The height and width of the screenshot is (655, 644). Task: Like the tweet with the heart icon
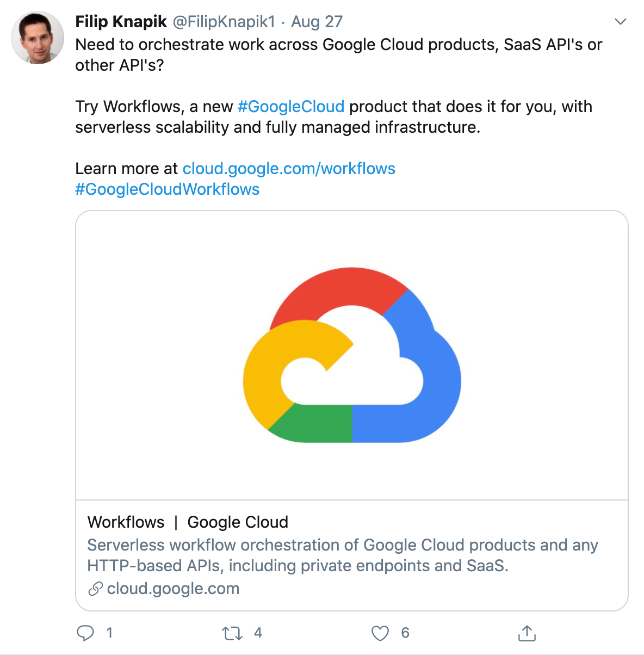(380, 633)
